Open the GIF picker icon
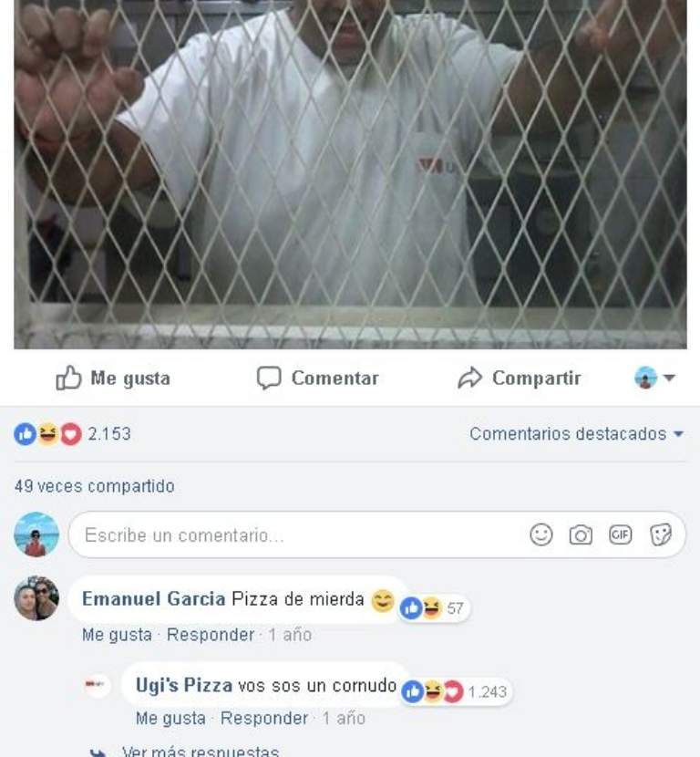 620,534
